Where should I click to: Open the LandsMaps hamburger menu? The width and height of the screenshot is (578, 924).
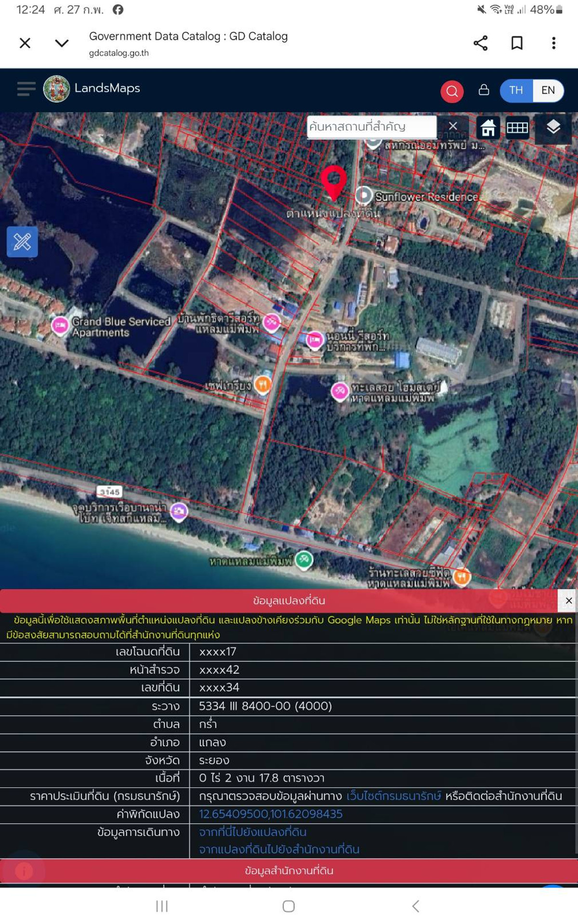click(x=26, y=89)
